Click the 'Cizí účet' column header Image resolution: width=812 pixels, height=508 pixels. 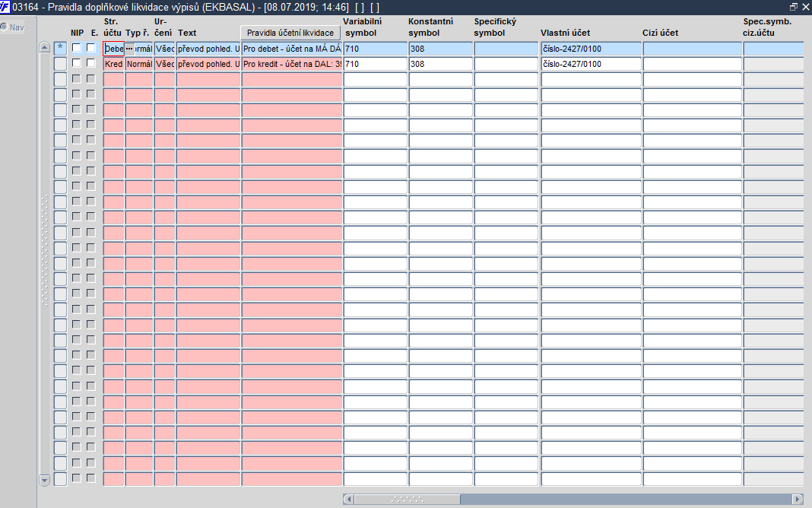pyautogui.click(x=660, y=33)
